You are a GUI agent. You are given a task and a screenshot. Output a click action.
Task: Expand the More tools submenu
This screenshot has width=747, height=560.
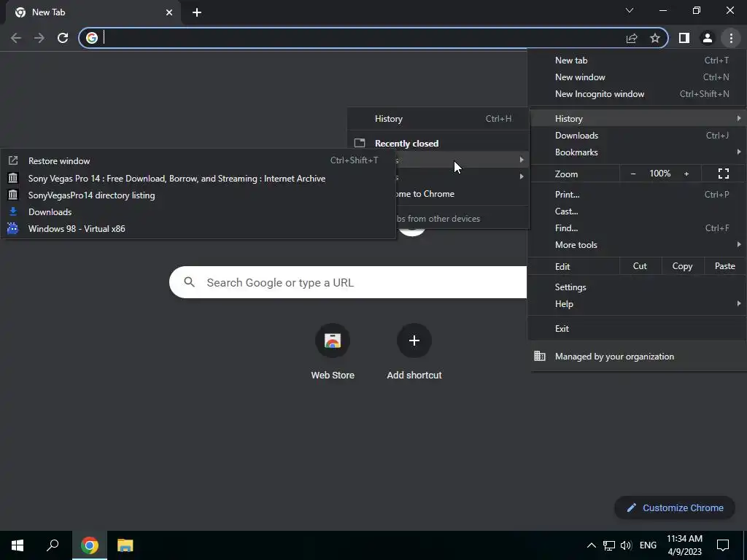(637, 245)
